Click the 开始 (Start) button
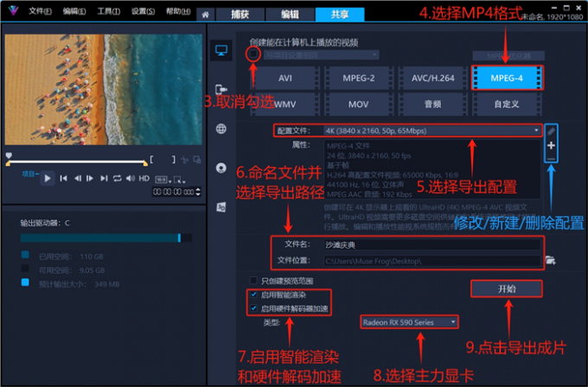The width and height of the screenshot is (588, 387). pos(507,289)
